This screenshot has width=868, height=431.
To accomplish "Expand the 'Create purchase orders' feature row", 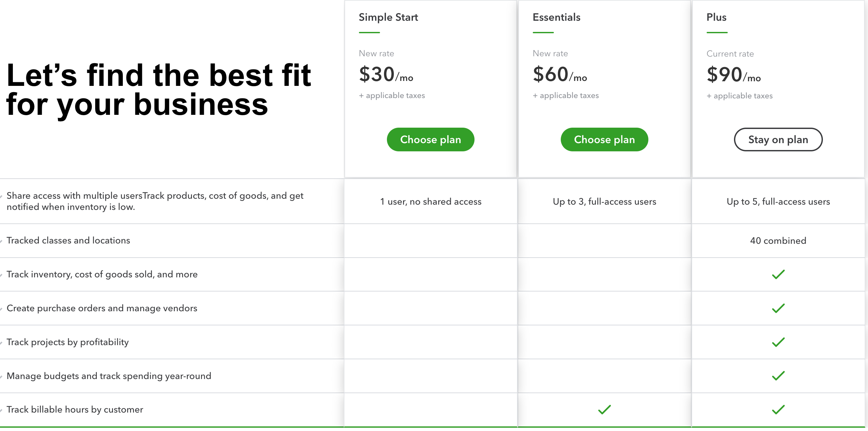I will pyautogui.click(x=2, y=308).
